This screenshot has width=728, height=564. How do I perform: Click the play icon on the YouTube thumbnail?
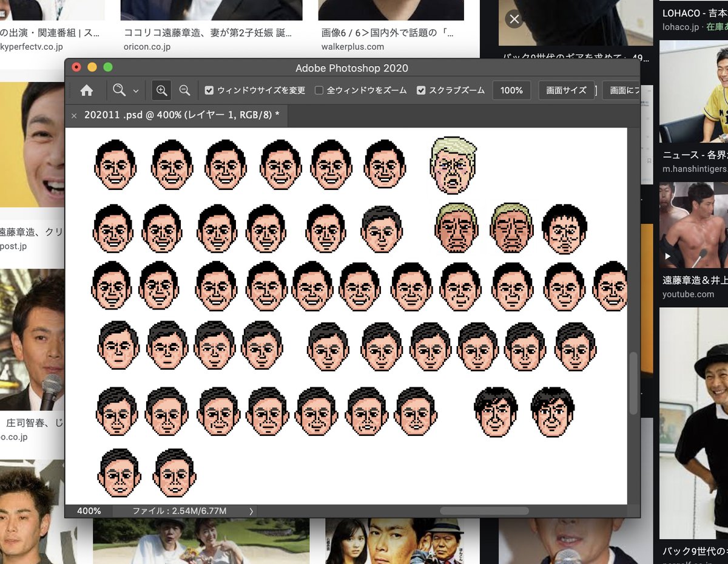[x=669, y=256]
